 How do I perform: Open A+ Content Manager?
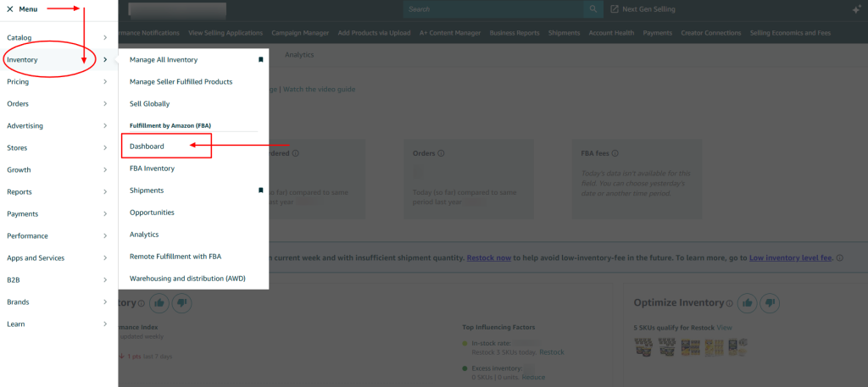pyautogui.click(x=450, y=33)
